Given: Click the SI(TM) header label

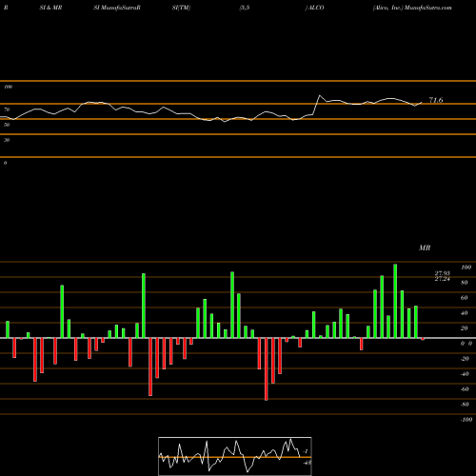Looking at the screenshot, I should pos(181,8).
